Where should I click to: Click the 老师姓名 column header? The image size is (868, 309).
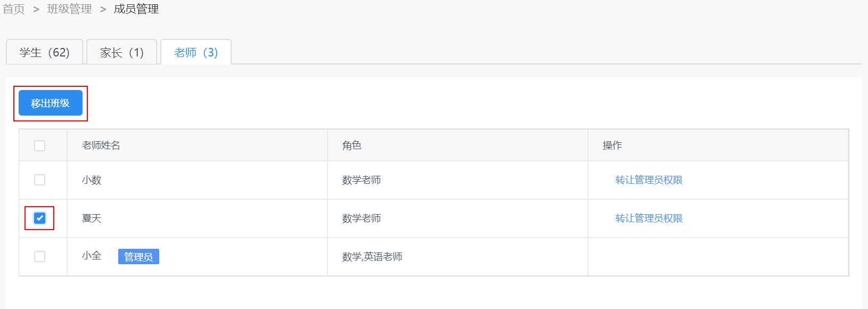click(101, 145)
